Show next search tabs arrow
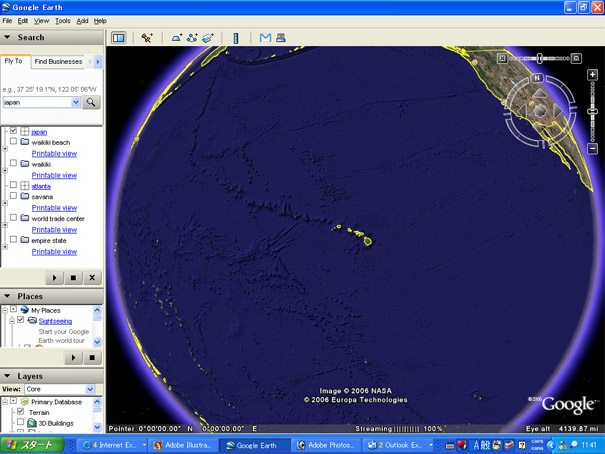 coord(98,61)
